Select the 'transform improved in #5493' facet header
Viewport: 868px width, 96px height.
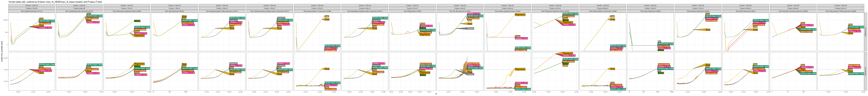(x=698, y=11)
